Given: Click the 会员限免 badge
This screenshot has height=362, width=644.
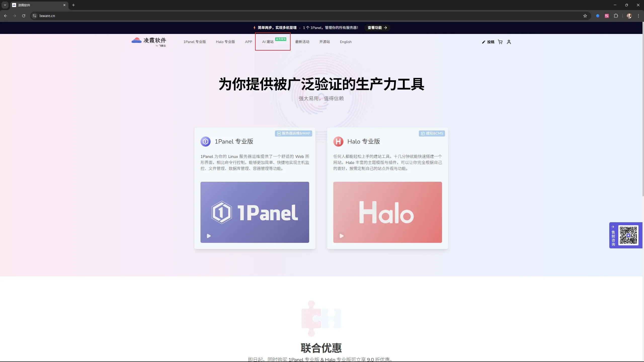Looking at the screenshot, I should tap(281, 39).
